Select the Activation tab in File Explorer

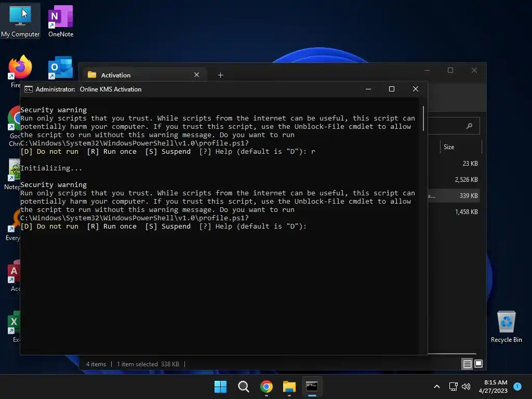(144, 75)
